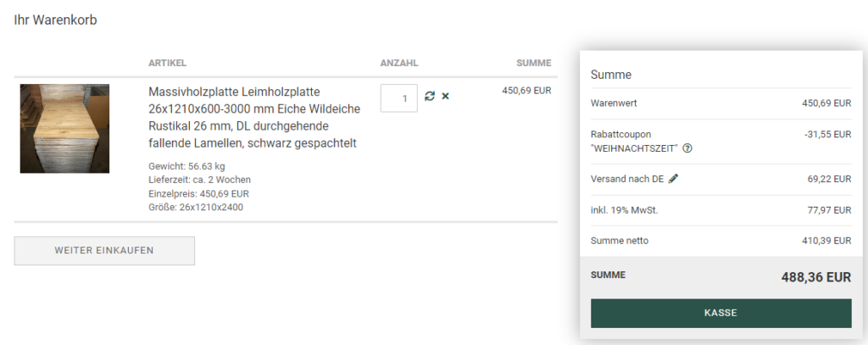
Task: Click the Ihr Warenkorb heading
Action: 55,20
